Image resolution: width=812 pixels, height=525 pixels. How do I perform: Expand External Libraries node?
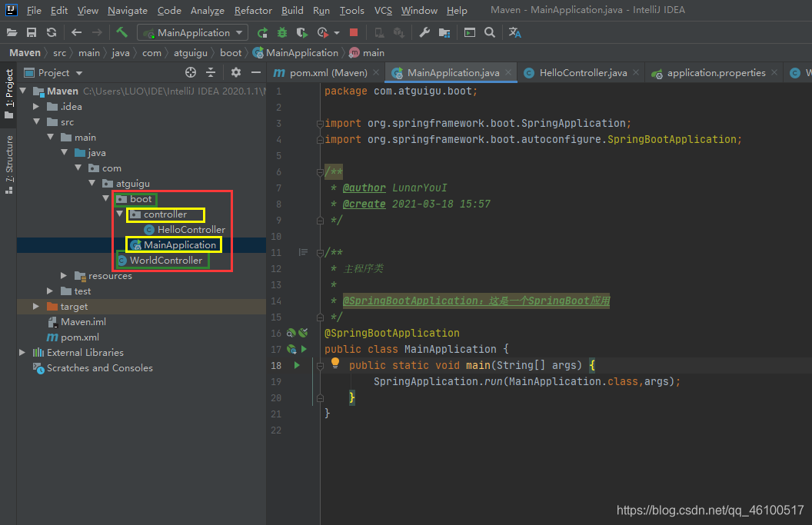(x=22, y=352)
